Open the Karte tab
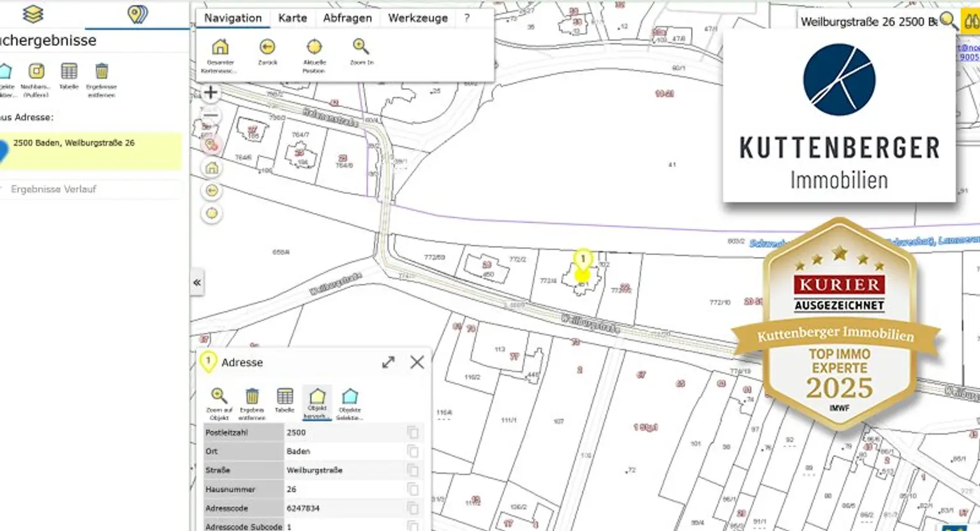 [292, 18]
